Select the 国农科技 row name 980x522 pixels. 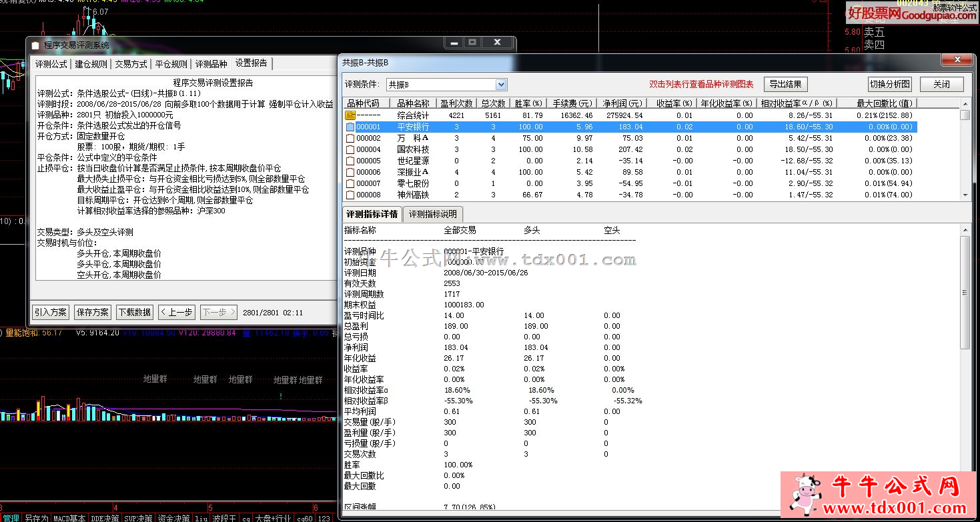pos(413,149)
